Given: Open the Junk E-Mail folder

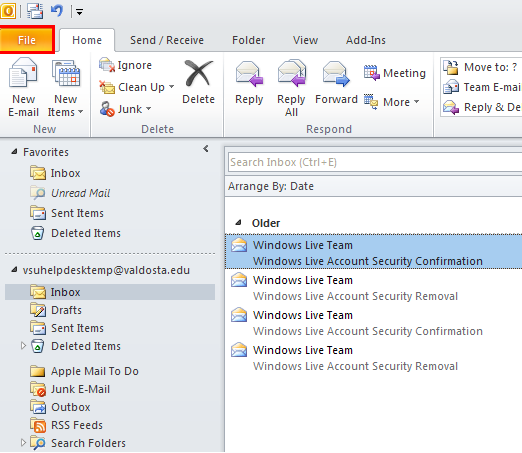Looking at the screenshot, I should (x=80, y=389).
